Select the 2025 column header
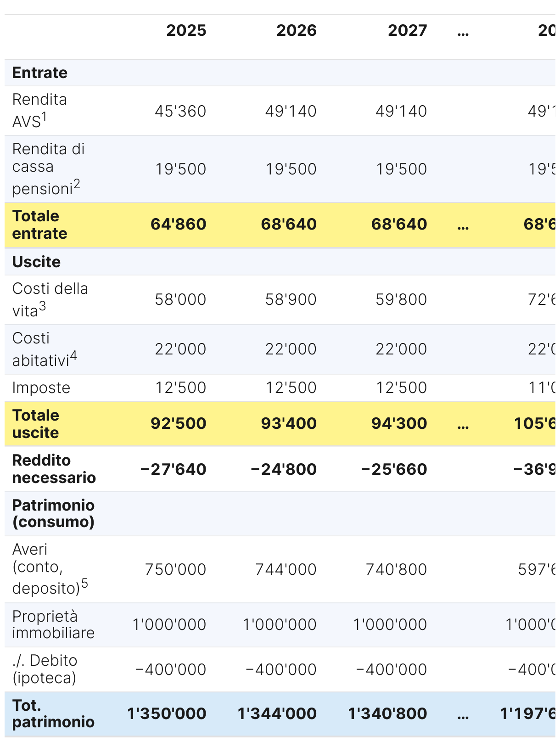The width and height of the screenshot is (560, 742). [186, 31]
